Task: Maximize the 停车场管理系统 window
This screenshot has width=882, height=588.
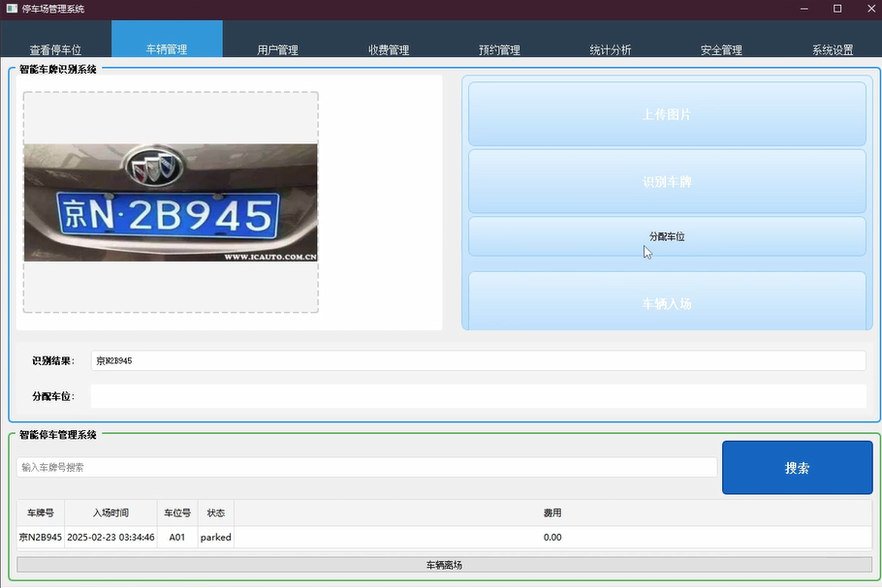Action: click(837, 9)
